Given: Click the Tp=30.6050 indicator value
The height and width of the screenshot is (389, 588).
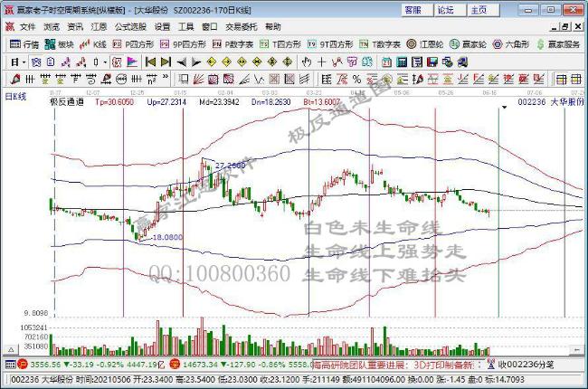Looking at the screenshot, I should [x=114, y=101].
